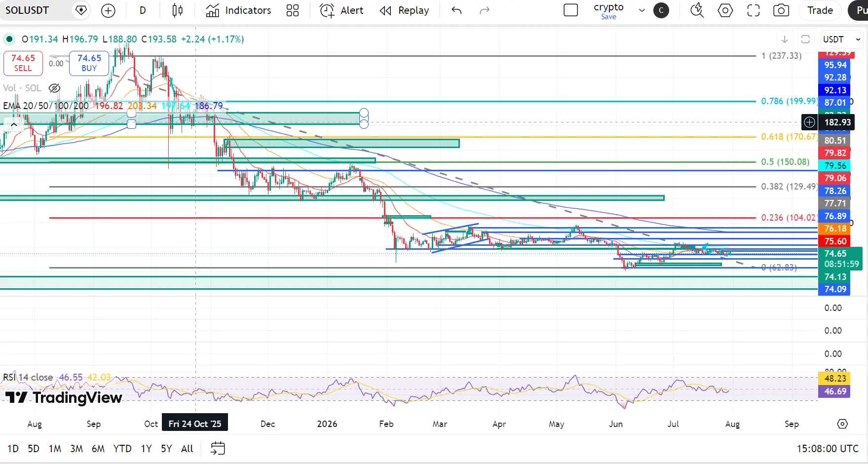
Task: Toggle the layout selection square box
Action: pos(571,10)
